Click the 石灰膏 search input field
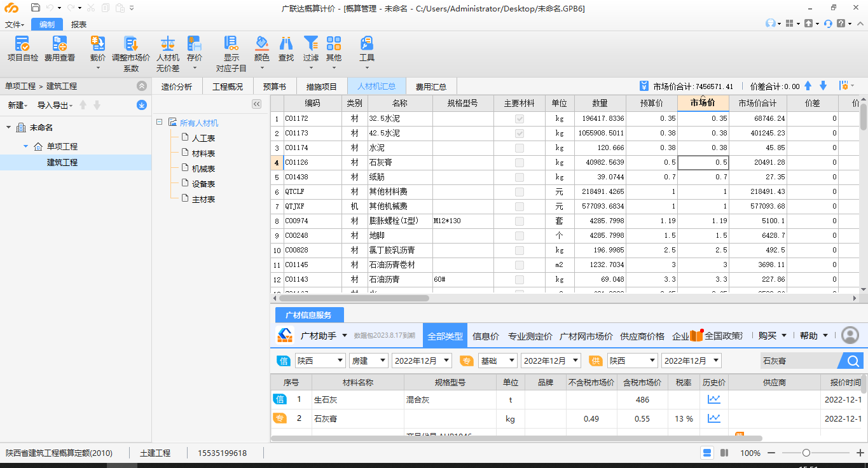The height and width of the screenshot is (468, 868). tap(799, 361)
